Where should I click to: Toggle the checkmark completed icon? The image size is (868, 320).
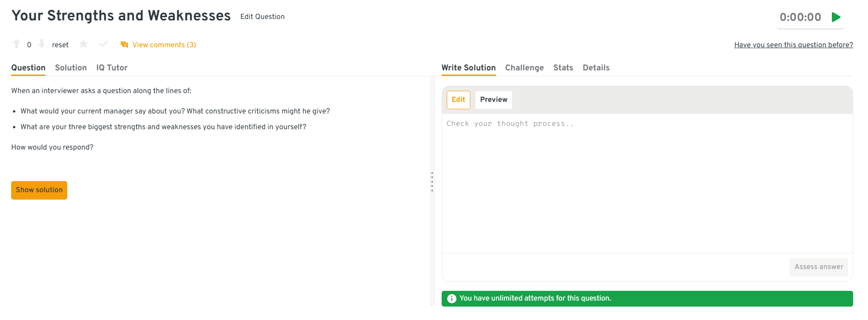(x=104, y=44)
